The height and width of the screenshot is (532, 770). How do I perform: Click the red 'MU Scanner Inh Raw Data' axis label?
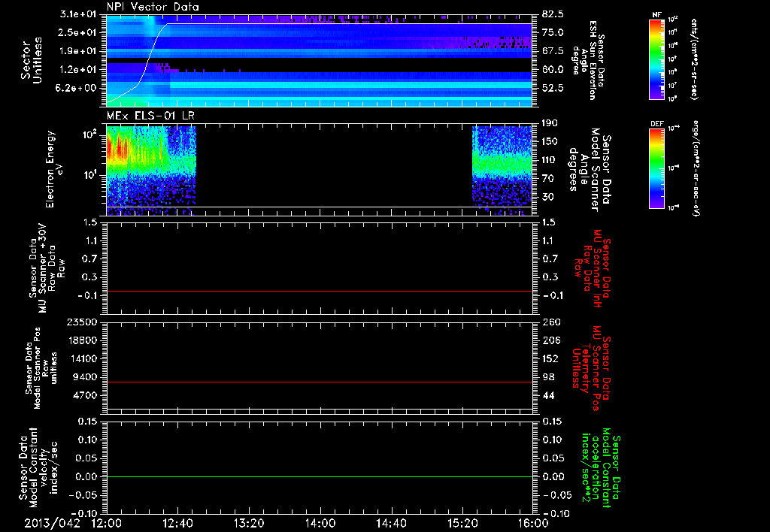593,268
